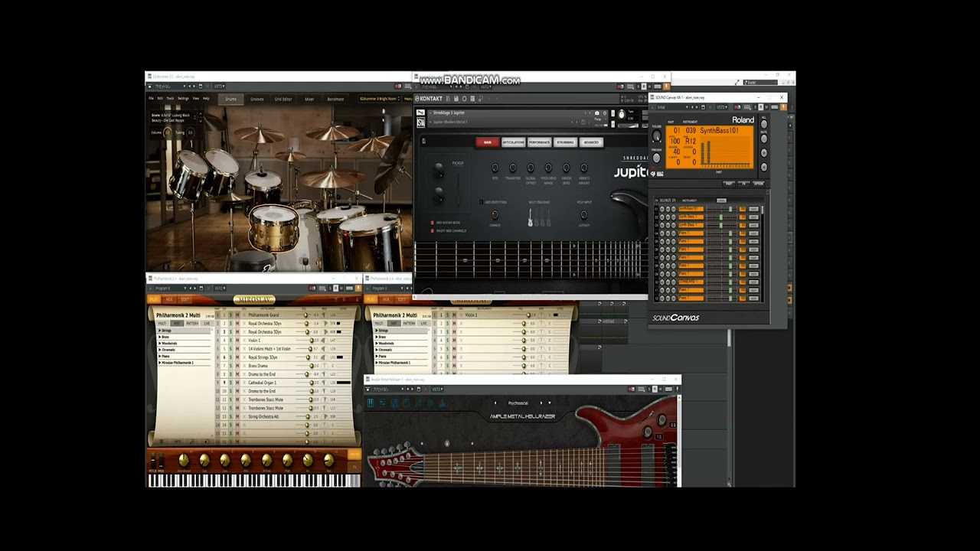
Task: Mute the Violin 1 part in first Philharmonik
Action: coord(237,341)
